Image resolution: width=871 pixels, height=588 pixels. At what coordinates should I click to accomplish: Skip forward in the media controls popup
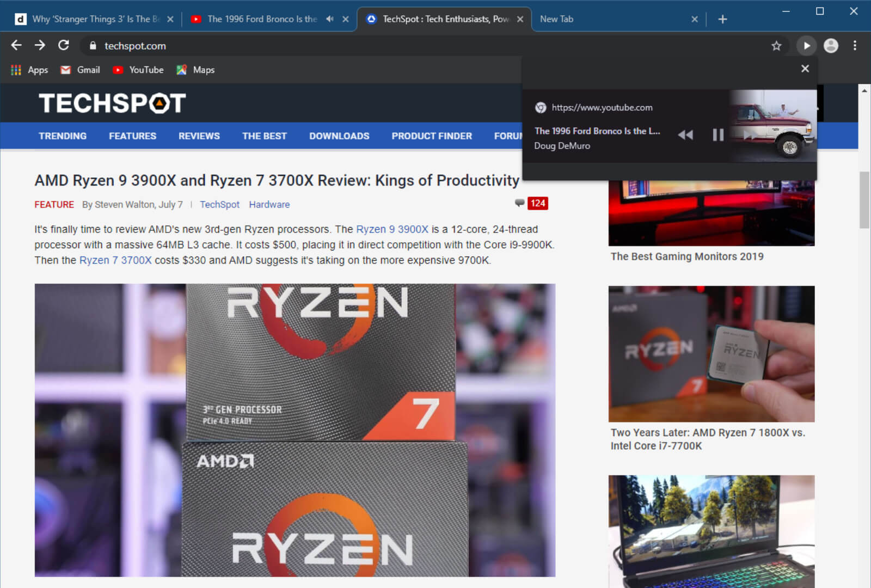pyautogui.click(x=751, y=134)
